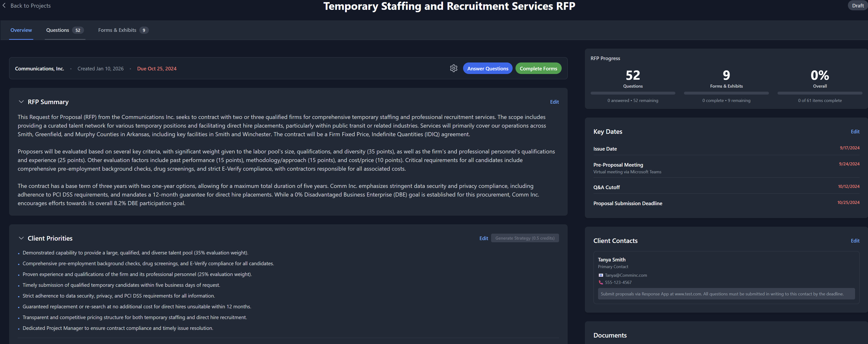Open the Forms & Exhibits tab

click(117, 30)
